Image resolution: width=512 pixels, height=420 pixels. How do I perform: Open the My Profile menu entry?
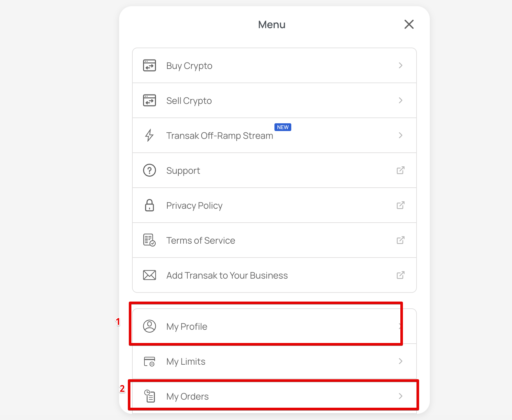[274, 326]
